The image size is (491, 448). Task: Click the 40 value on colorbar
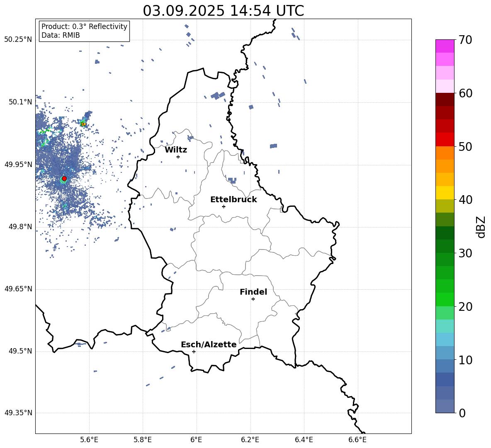tap(465, 200)
